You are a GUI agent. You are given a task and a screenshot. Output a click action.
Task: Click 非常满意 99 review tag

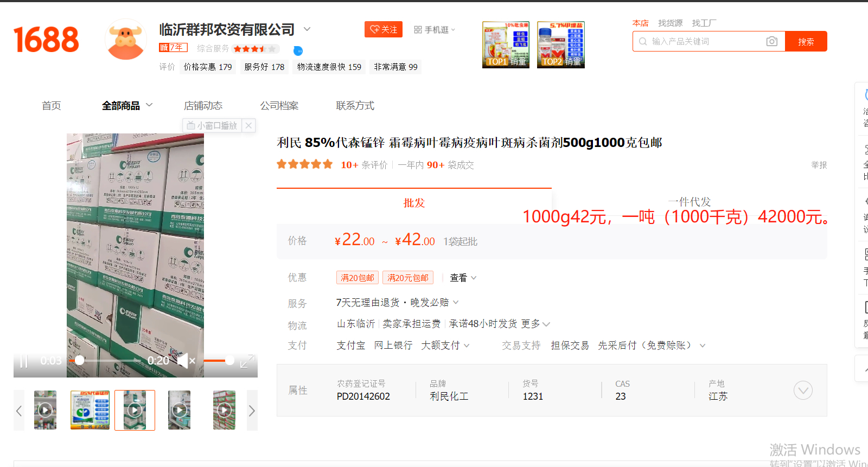click(395, 67)
